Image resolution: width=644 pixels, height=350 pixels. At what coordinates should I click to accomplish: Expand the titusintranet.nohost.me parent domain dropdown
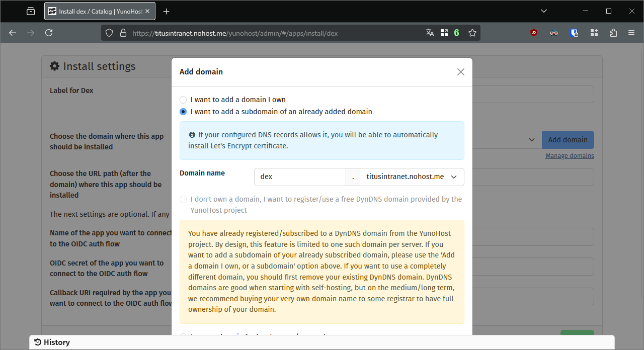click(412, 177)
